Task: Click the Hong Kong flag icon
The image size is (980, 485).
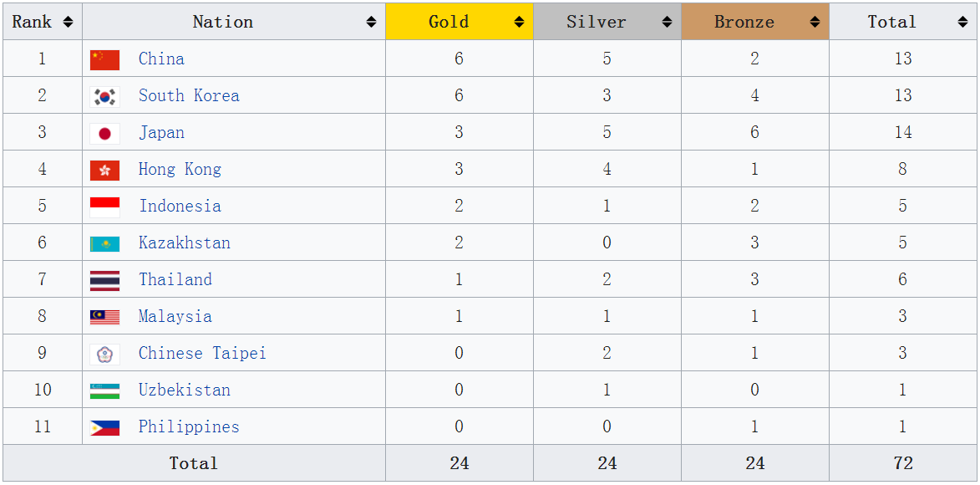Action: pos(104,170)
